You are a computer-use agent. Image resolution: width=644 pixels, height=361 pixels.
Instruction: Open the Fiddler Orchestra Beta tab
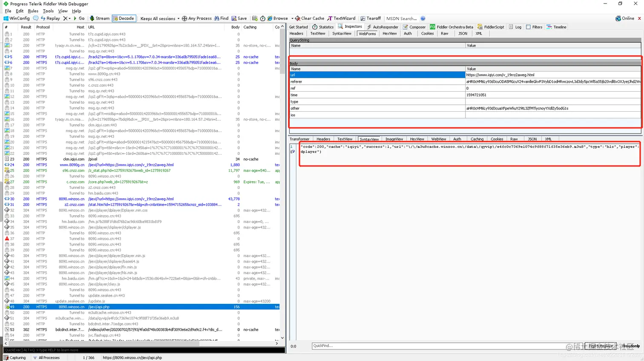point(451,27)
